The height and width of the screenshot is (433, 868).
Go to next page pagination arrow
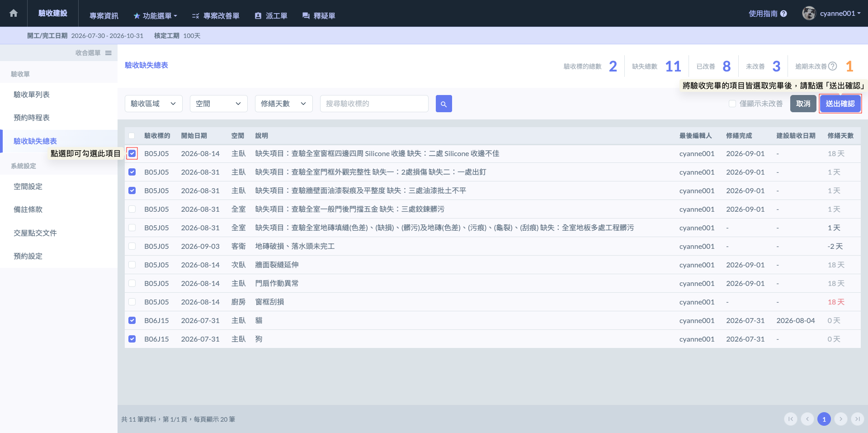point(840,419)
